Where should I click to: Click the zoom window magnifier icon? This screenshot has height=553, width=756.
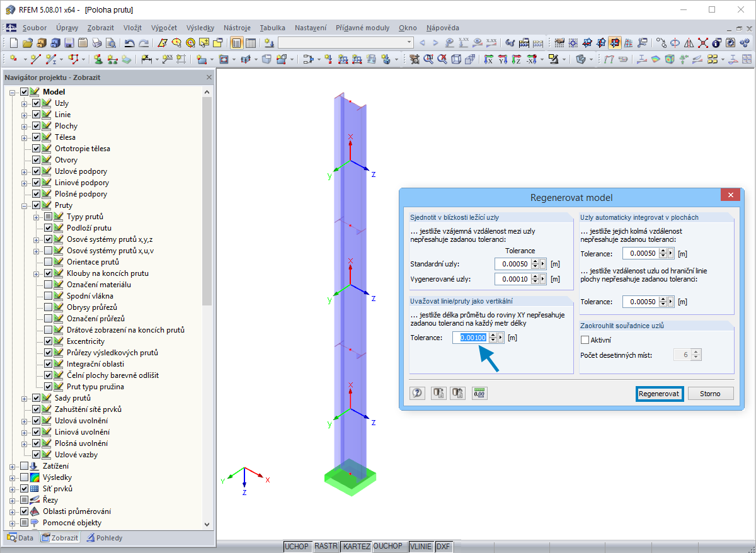coord(428,60)
